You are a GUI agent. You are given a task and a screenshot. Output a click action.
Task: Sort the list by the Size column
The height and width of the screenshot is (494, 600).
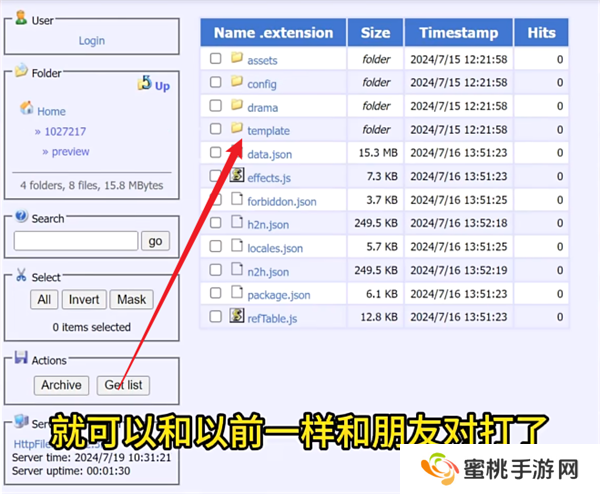click(376, 32)
